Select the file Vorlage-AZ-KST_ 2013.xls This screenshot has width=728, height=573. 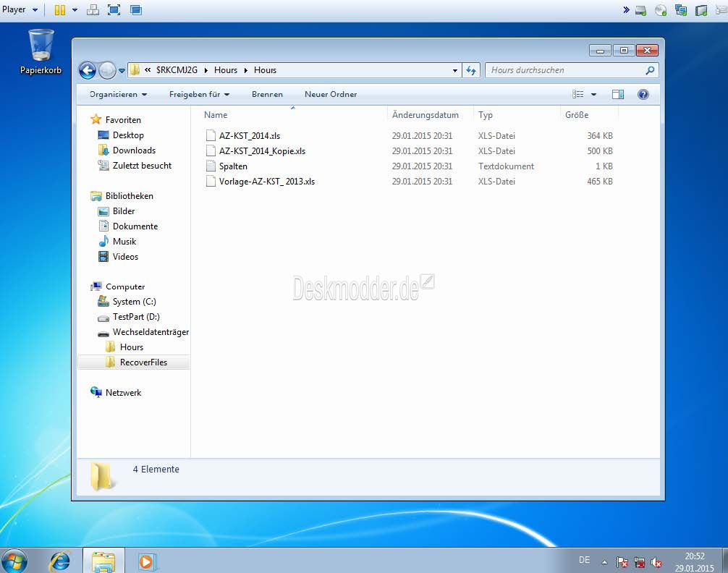pos(267,182)
